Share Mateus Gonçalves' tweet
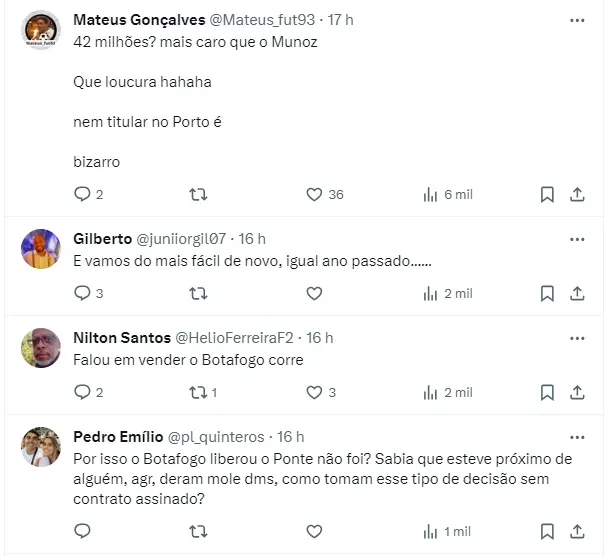This screenshot has width=608, height=557. coord(577,195)
